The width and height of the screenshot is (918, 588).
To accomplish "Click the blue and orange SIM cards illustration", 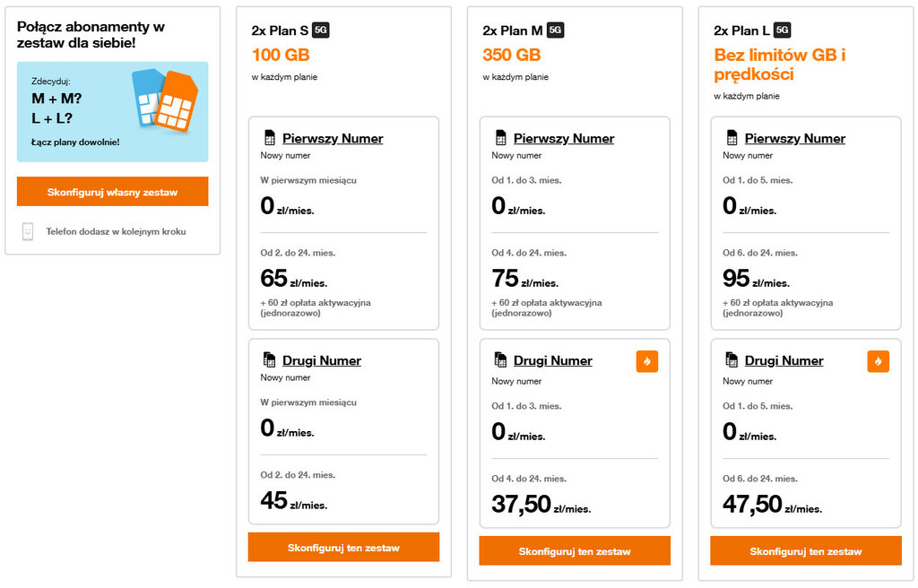I will pos(165,99).
